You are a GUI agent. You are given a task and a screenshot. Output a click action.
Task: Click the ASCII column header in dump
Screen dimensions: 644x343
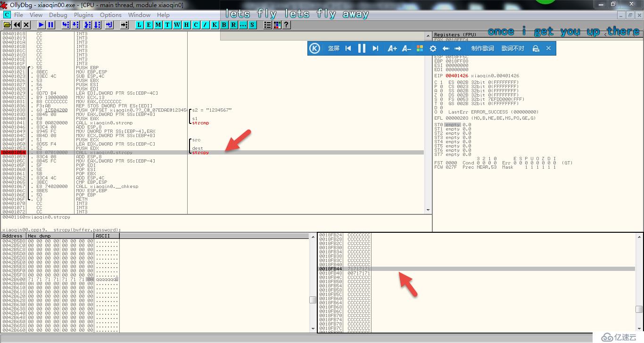(107, 236)
